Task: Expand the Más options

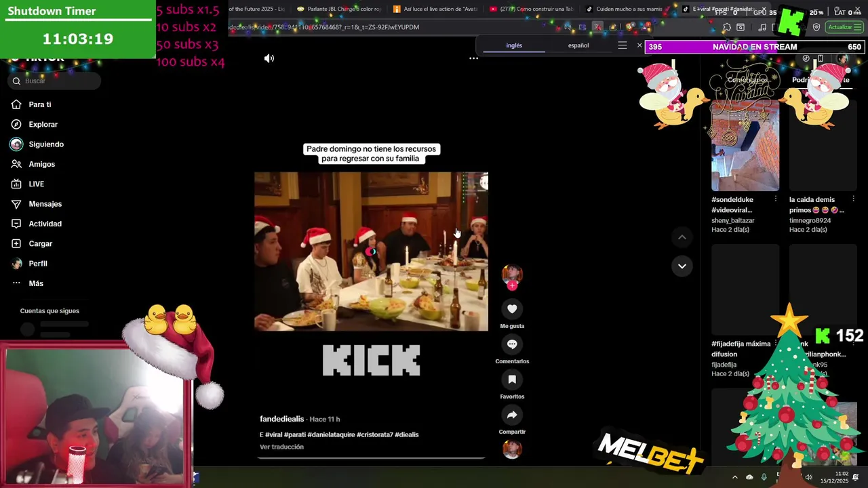Action: coord(35,283)
